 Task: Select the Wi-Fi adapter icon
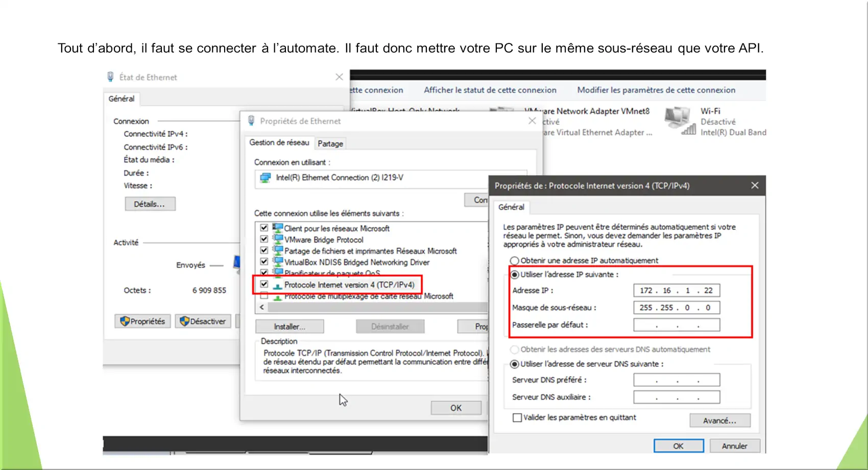click(x=680, y=121)
